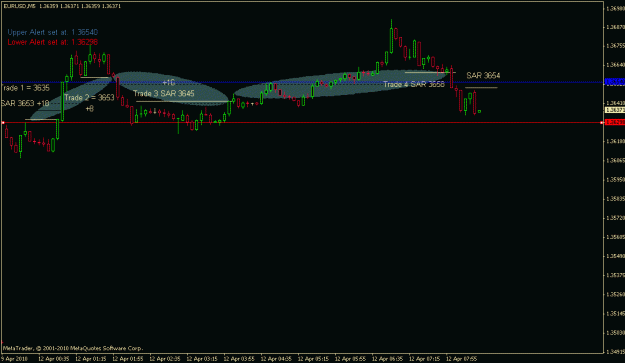Click the 'Trade 4 SAR 3658' annotation
This screenshot has width=625, height=363.
tap(414, 84)
